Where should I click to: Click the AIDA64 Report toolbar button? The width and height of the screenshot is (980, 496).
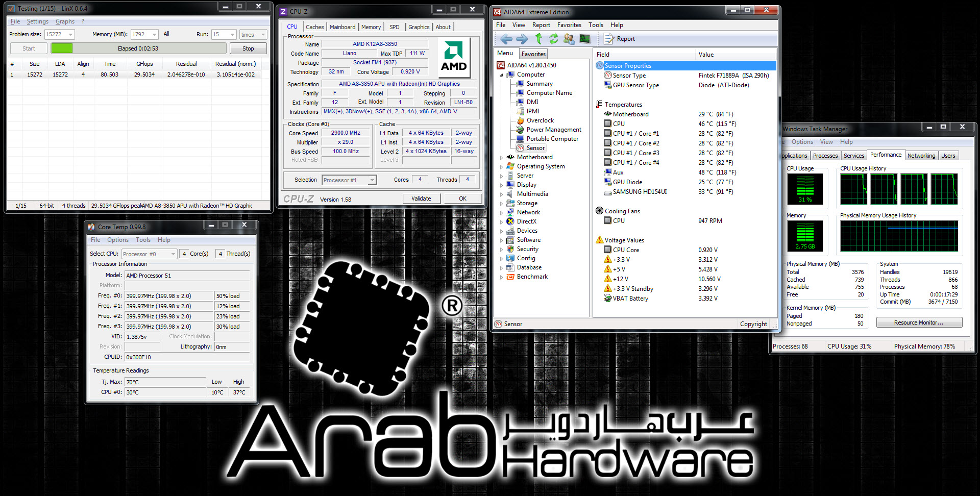coord(620,39)
